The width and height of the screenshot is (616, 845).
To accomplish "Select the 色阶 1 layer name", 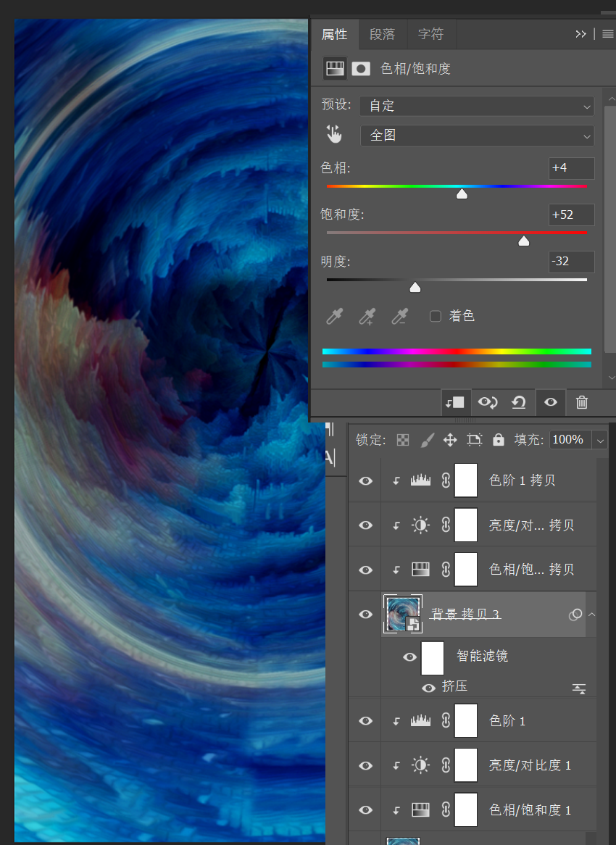I will tap(507, 721).
